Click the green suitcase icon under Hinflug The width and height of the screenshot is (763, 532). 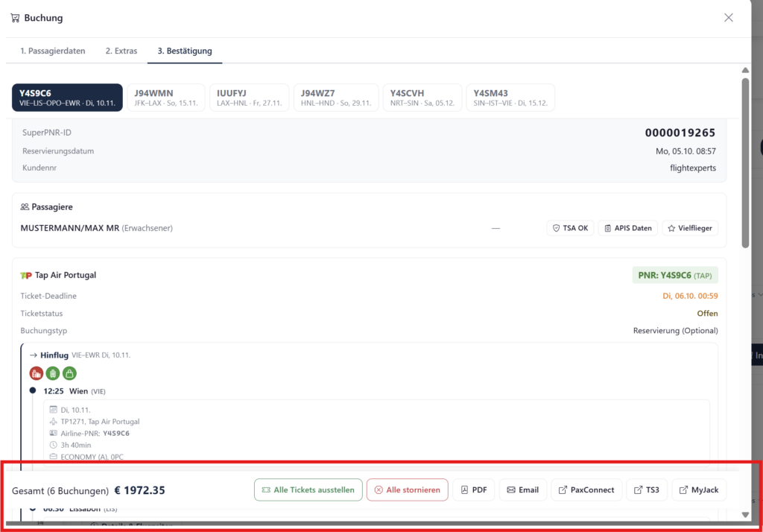tap(53, 373)
